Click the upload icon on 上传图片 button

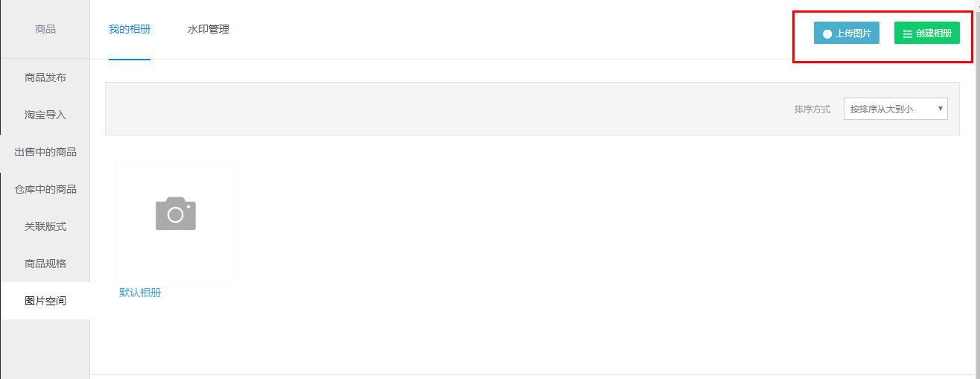tap(827, 34)
